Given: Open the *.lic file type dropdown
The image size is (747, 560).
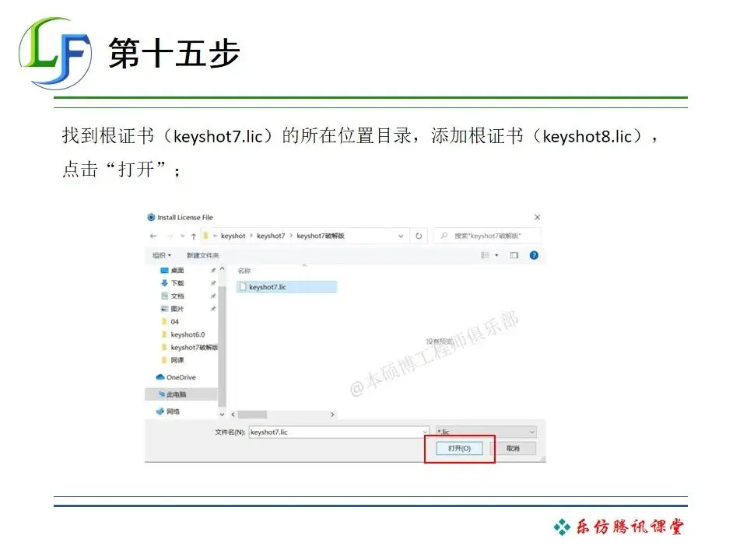Looking at the screenshot, I should pyautogui.click(x=486, y=432).
